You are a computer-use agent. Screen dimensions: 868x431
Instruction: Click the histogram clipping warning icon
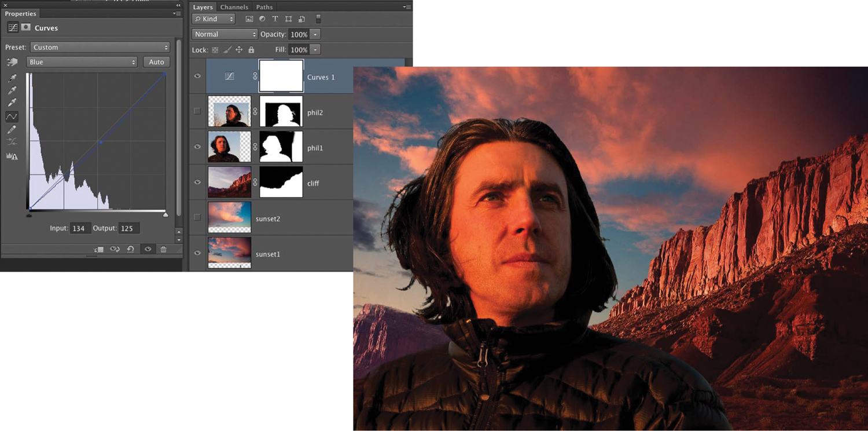pos(12,156)
